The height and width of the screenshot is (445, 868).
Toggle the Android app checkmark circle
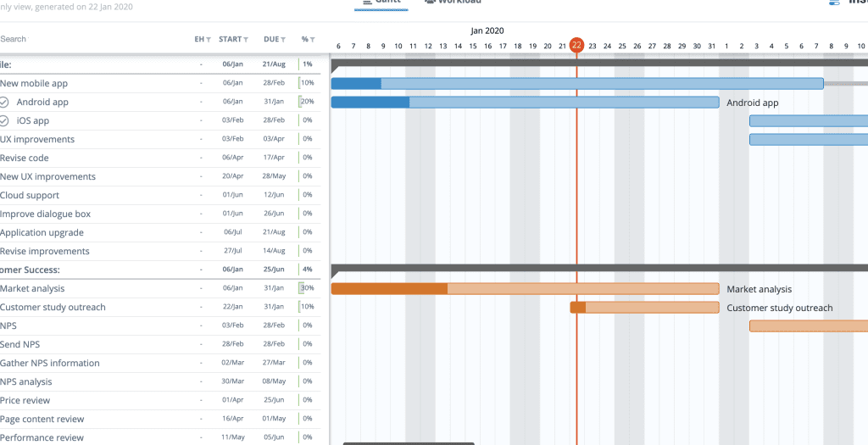[4, 102]
